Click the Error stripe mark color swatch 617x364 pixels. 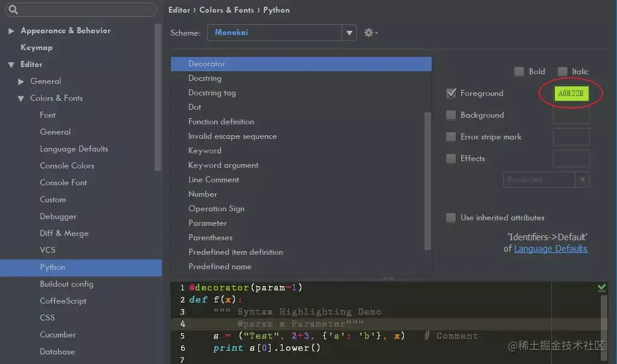571,136
